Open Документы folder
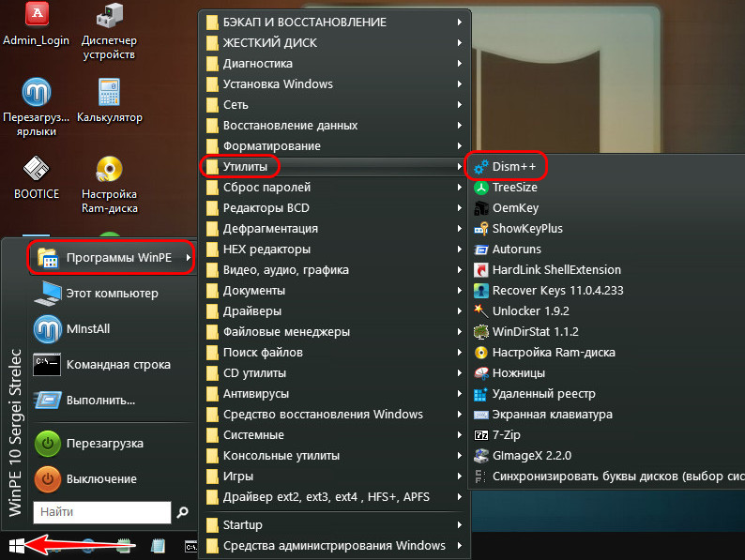The image size is (745, 560). click(x=335, y=290)
